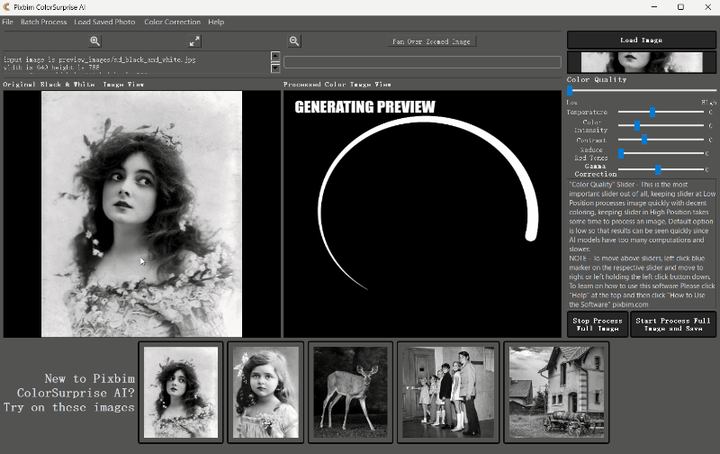Open the Load Saved Photo menu
The height and width of the screenshot is (454, 720).
click(x=105, y=22)
